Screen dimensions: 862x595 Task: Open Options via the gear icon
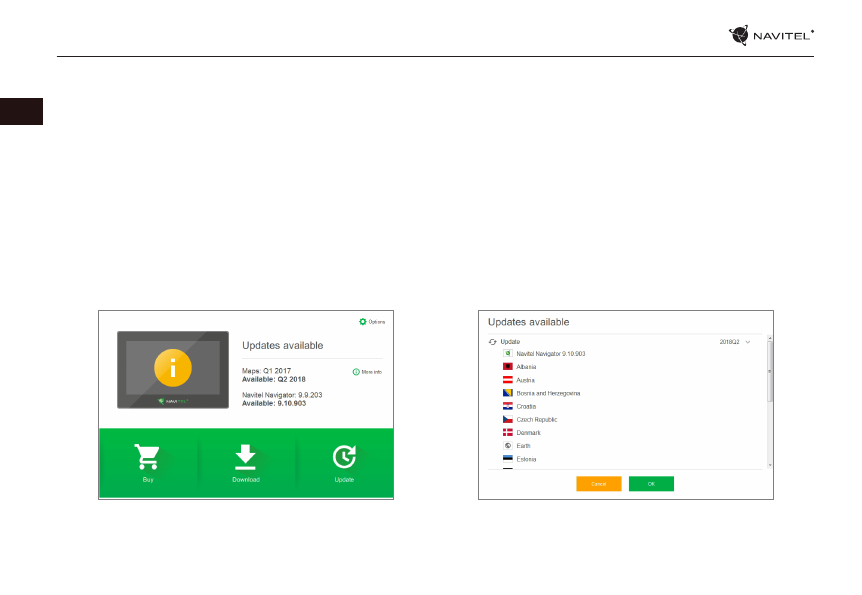click(363, 321)
